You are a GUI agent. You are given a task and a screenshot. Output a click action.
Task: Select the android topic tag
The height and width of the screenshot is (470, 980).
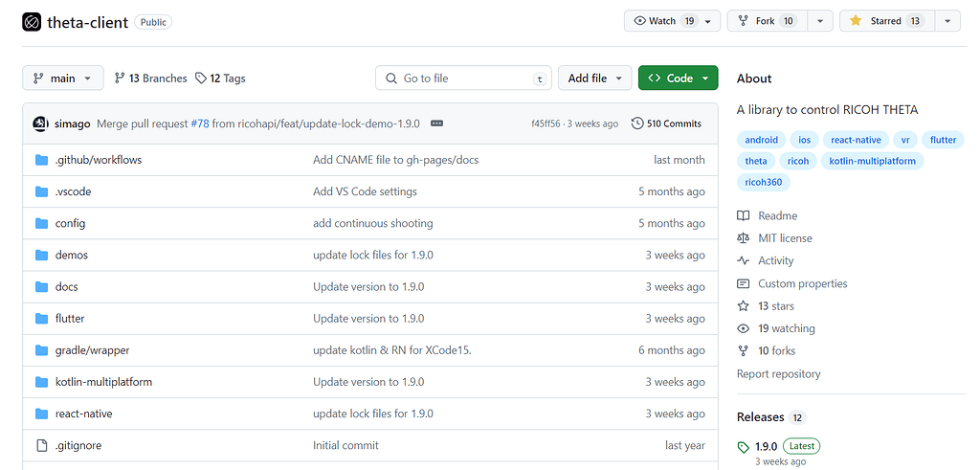coord(761,140)
